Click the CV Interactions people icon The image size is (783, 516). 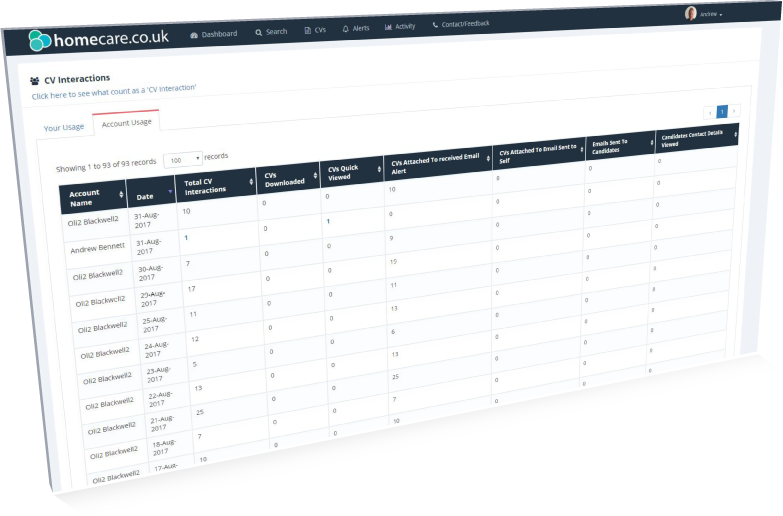[x=34, y=80]
